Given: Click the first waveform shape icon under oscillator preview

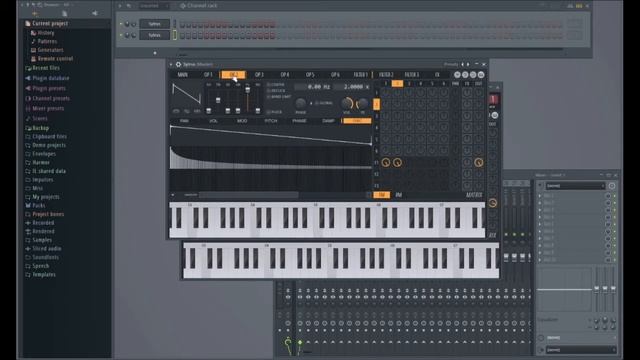Looking at the screenshot, I should pyautogui.click(x=176, y=111).
